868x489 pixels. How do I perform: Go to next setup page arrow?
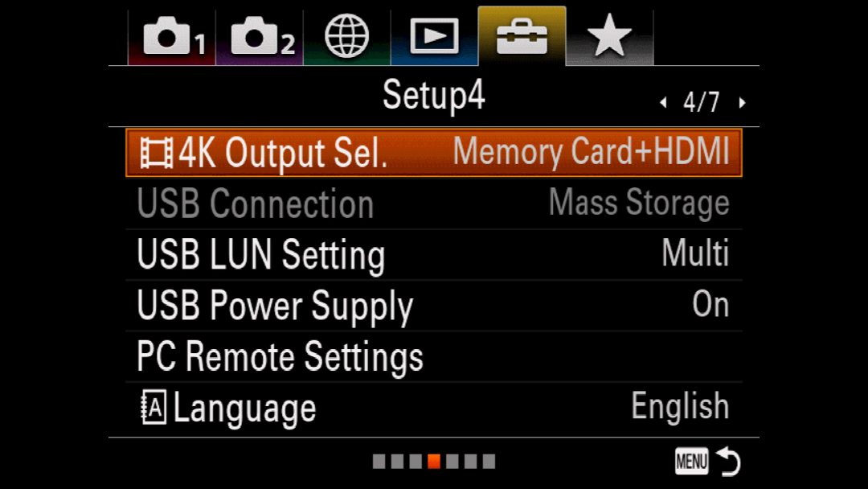point(743,102)
